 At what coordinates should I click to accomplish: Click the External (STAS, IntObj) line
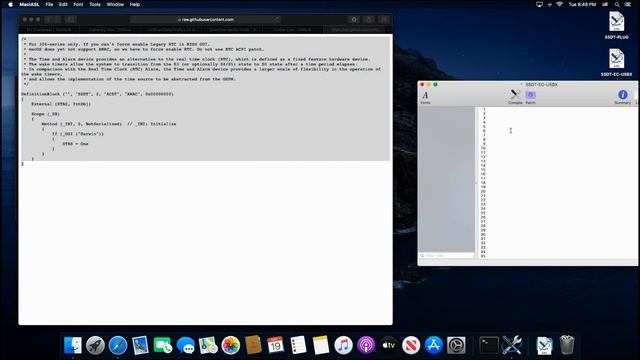(61, 104)
